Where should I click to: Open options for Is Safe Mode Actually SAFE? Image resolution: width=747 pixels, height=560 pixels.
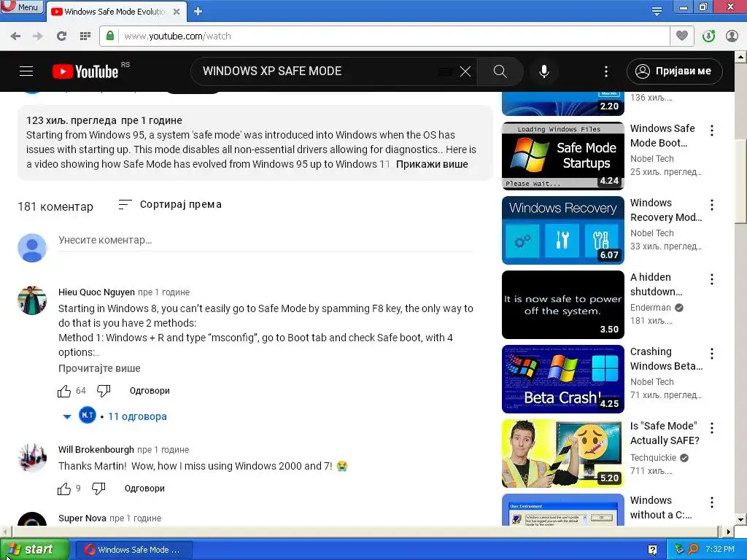(x=712, y=427)
